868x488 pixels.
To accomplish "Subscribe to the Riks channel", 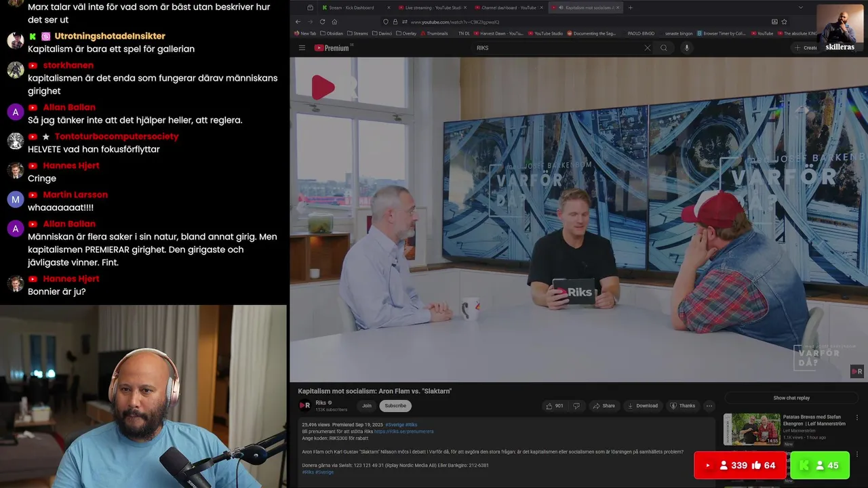I will tap(395, 406).
